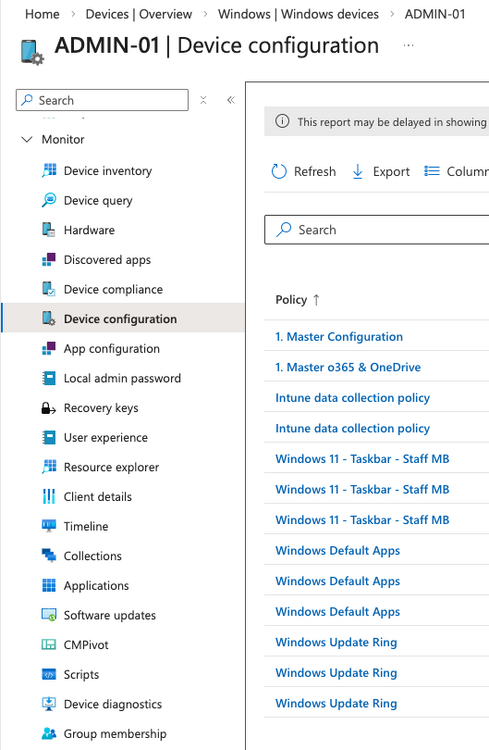
Task: Open Device inventory icon in Monitor
Action: tap(49, 171)
